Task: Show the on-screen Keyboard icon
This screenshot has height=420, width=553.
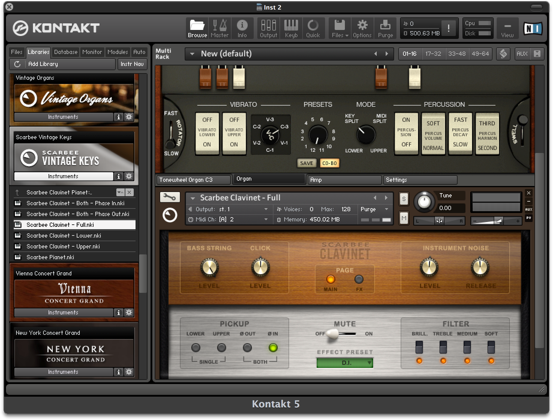Action: click(291, 28)
